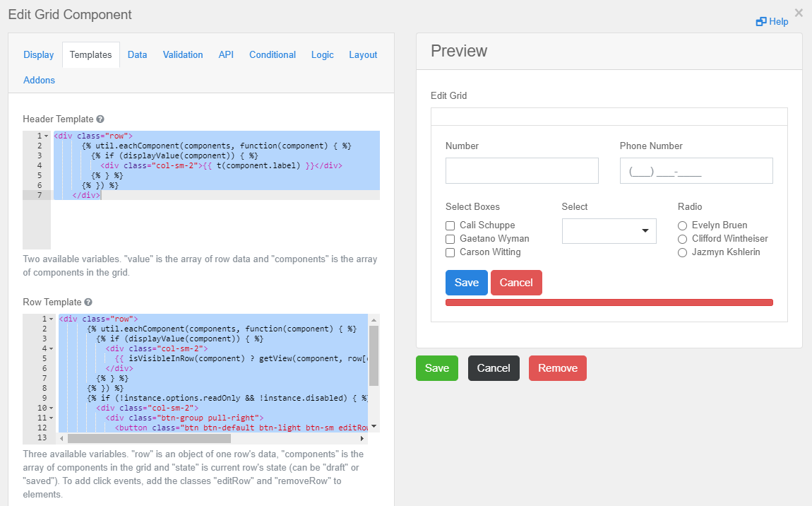812x506 pixels.
Task: Select the Evelyn Bruen radio option
Action: [x=683, y=225]
